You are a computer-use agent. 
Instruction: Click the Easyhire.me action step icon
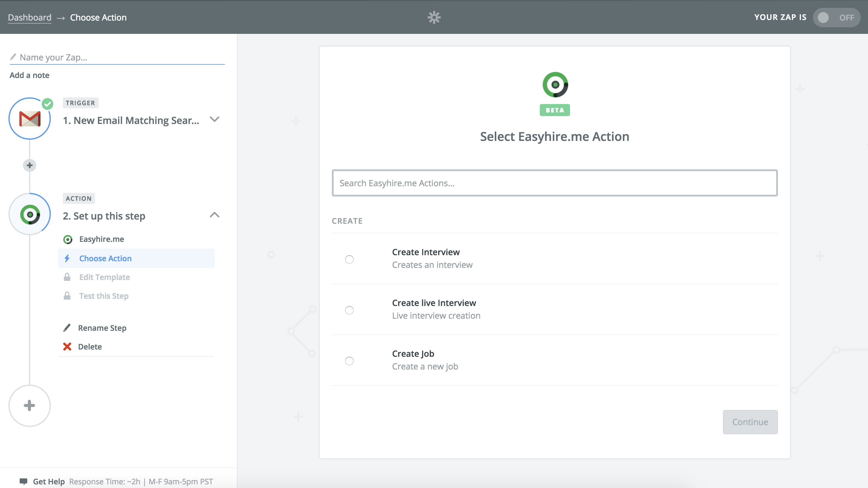click(x=30, y=214)
